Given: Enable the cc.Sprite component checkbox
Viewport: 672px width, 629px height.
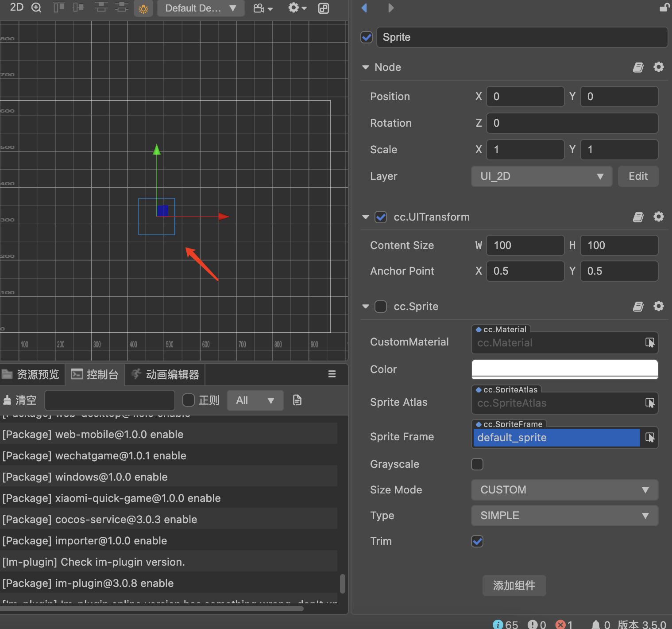Looking at the screenshot, I should [x=381, y=307].
